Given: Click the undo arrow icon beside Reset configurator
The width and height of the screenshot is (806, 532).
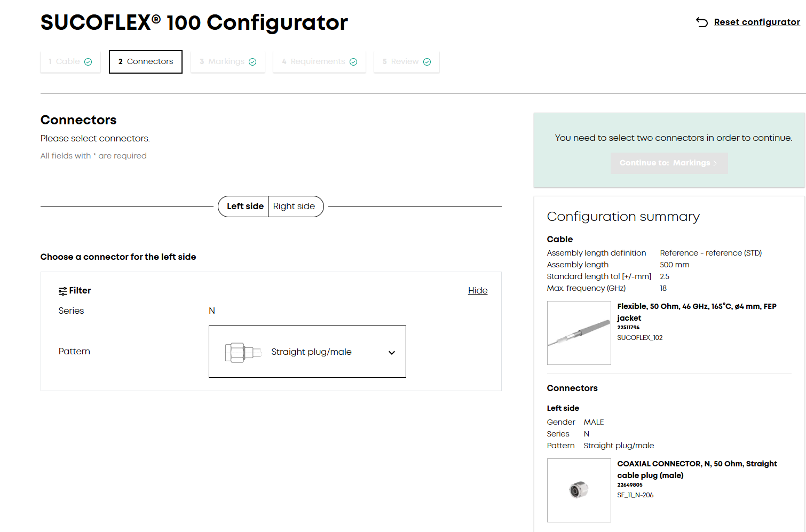Looking at the screenshot, I should tap(702, 22).
